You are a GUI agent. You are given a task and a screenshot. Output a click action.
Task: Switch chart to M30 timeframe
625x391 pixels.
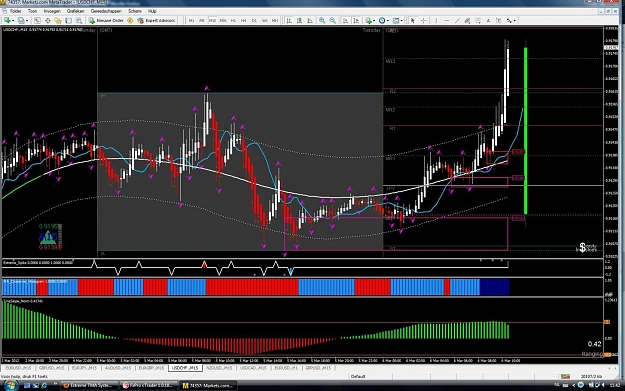pos(223,20)
